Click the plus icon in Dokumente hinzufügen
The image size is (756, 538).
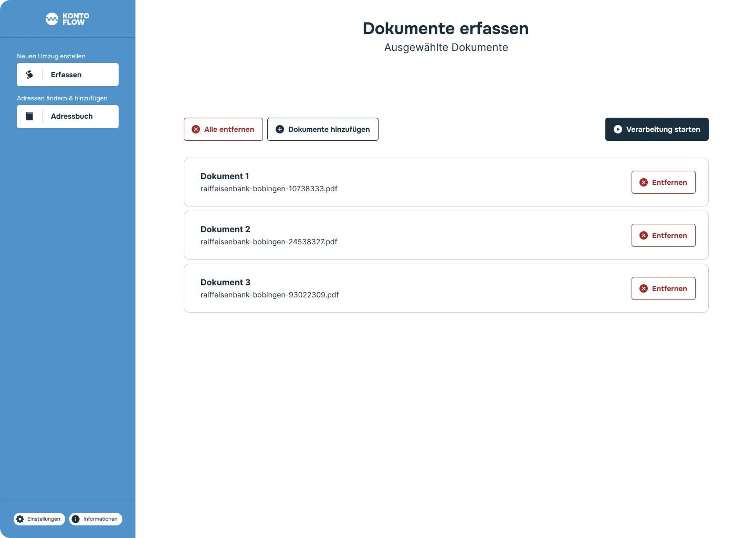[x=280, y=129]
